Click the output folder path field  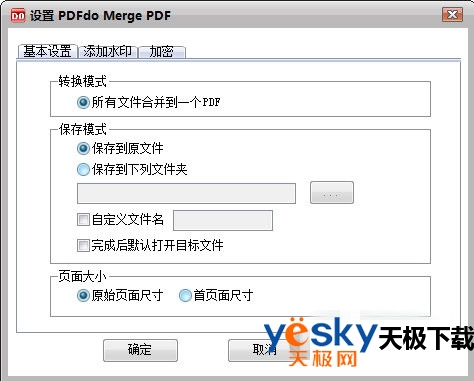pos(186,193)
